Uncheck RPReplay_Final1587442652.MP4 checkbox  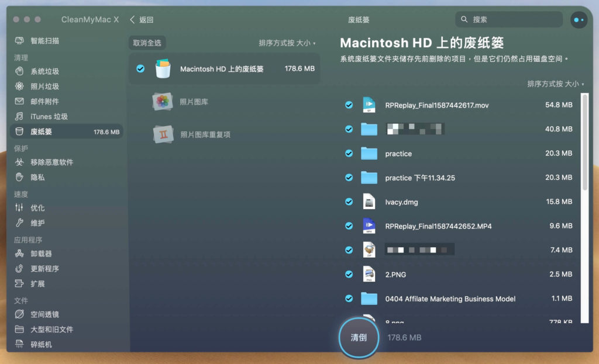coord(349,226)
